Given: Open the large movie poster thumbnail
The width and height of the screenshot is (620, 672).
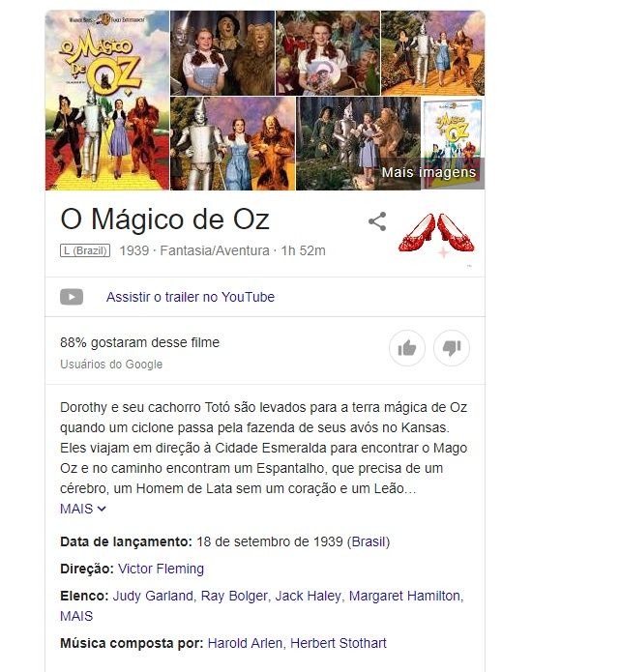Looking at the screenshot, I should coord(107,101).
